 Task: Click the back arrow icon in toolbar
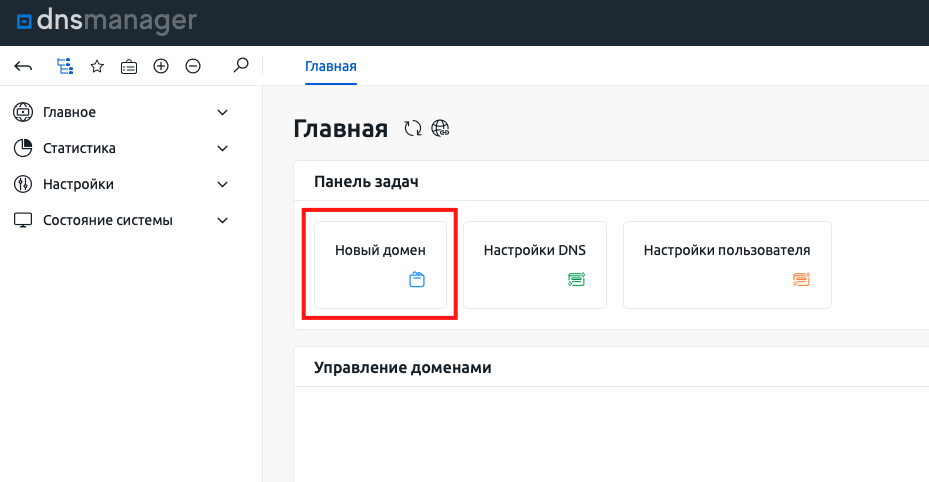coord(24,67)
